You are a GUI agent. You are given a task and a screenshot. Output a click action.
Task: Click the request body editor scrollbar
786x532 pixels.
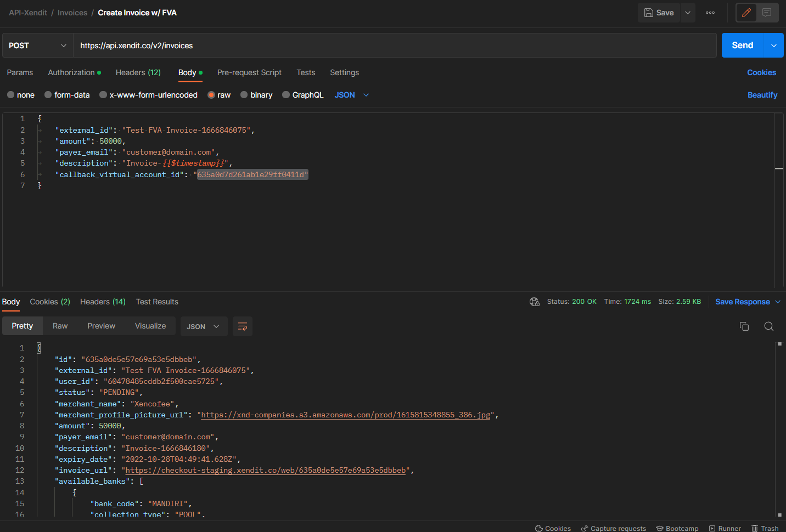tap(779, 200)
